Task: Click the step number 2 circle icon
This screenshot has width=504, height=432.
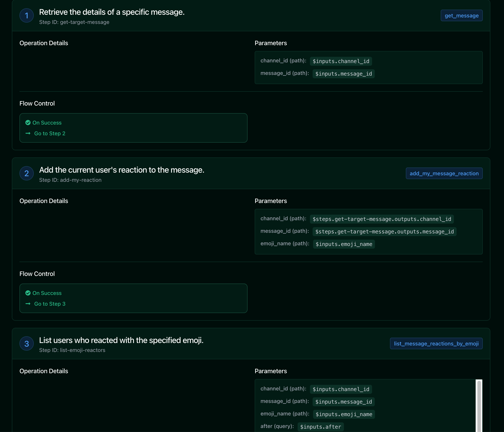Action: coord(27,174)
